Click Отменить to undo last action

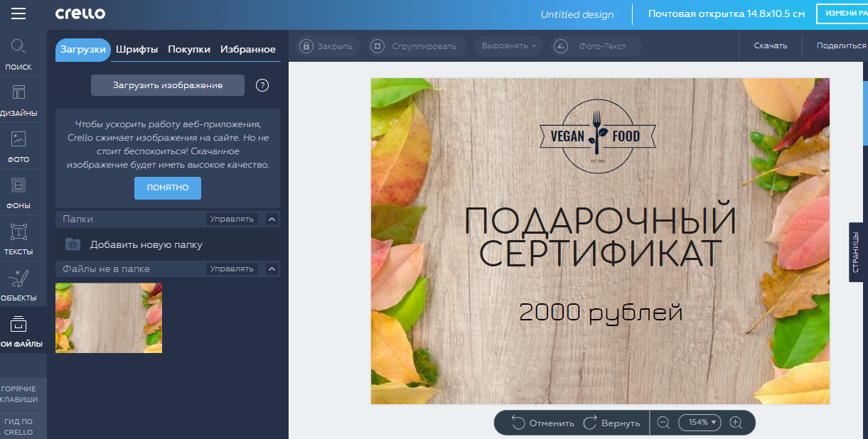click(543, 423)
